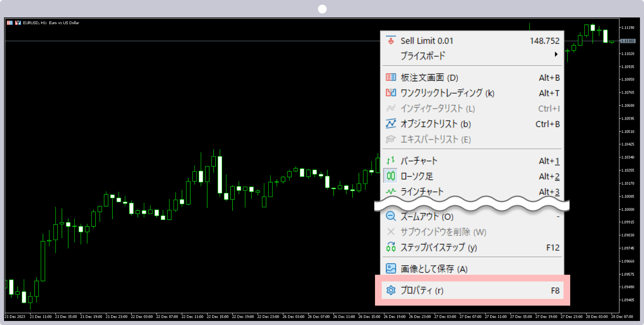Click the one-click trading icon in menu

point(391,93)
